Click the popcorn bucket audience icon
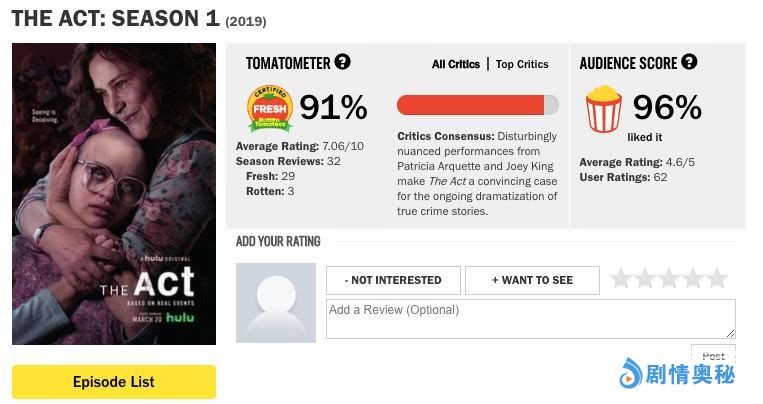The height and width of the screenshot is (404, 763). (x=602, y=108)
